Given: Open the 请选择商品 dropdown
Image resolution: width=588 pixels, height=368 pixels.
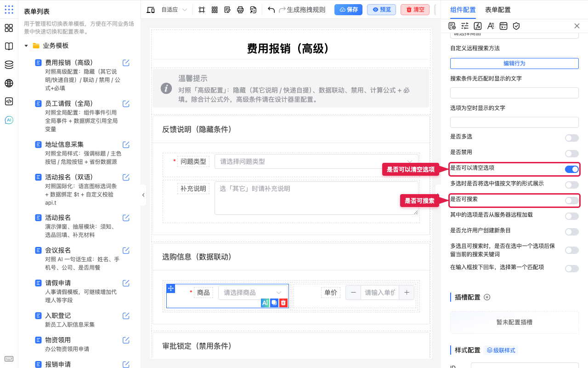Looking at the screenshot, I should (253, 293).
